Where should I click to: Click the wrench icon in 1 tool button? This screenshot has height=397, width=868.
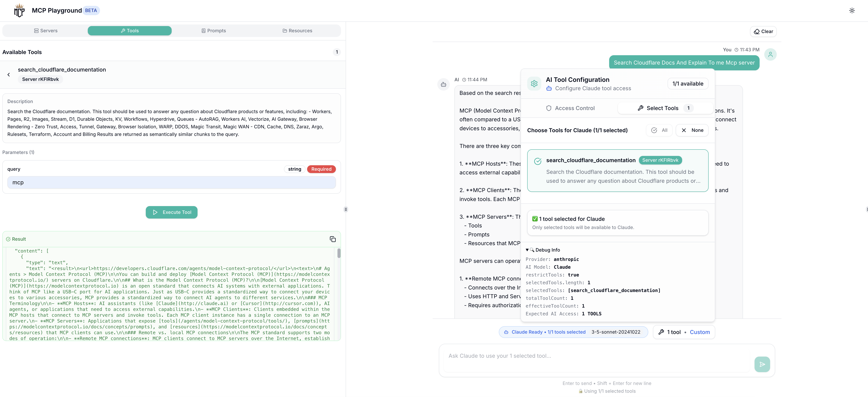click(661, 332)
